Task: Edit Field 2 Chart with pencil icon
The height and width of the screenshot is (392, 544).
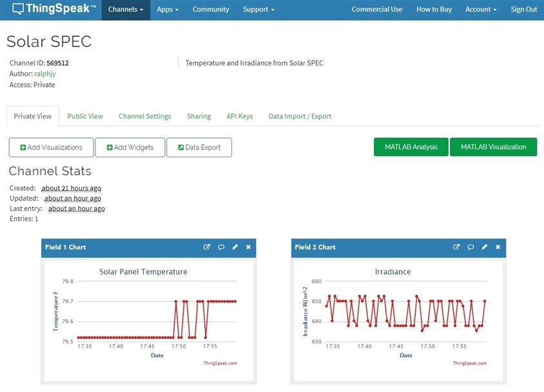Action: [485, 247]
